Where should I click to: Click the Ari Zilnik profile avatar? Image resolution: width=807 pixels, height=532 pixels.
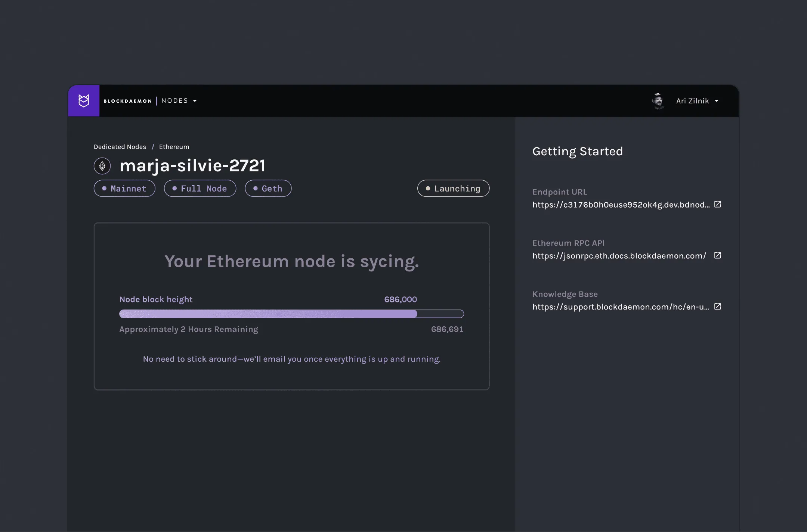pos(658,100)
